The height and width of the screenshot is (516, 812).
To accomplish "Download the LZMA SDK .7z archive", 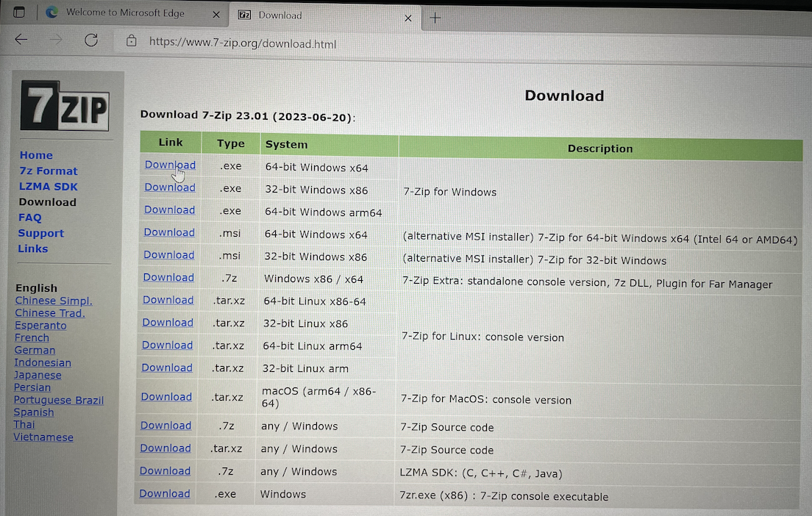I will pos(165,471).
